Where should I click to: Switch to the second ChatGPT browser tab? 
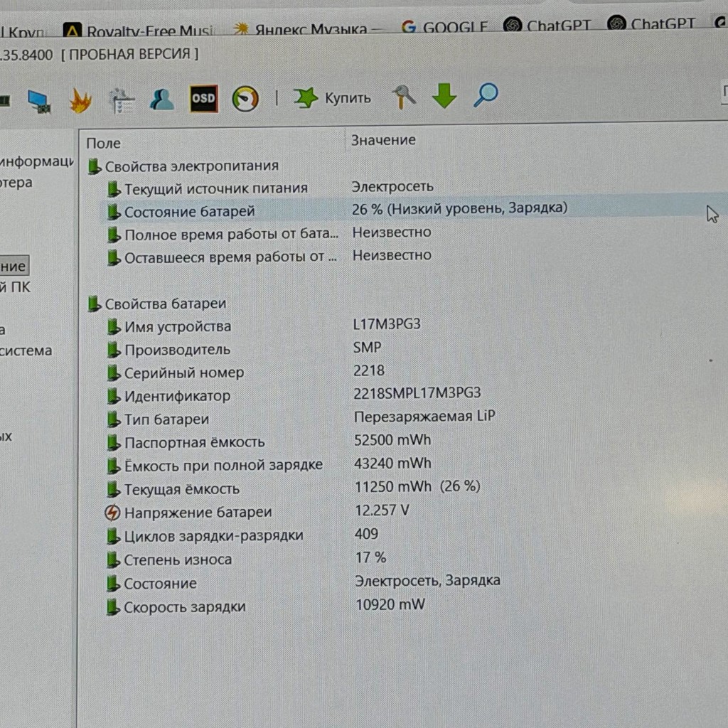[x=652, y=23]
